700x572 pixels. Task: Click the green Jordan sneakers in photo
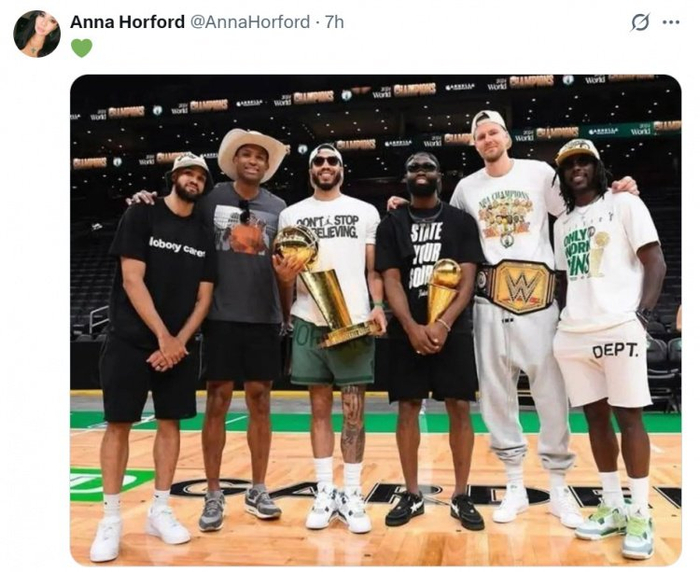(x=615, y=529)
